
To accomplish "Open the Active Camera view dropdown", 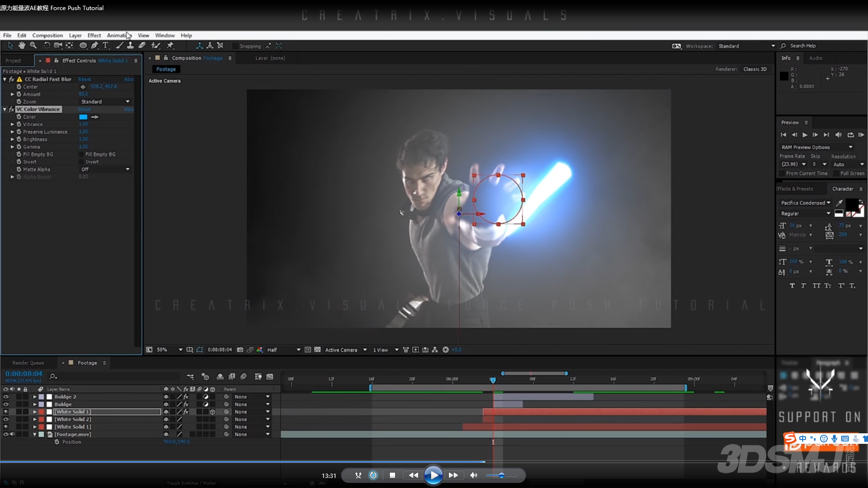I will pyautogui.click(x=346, y=350).
